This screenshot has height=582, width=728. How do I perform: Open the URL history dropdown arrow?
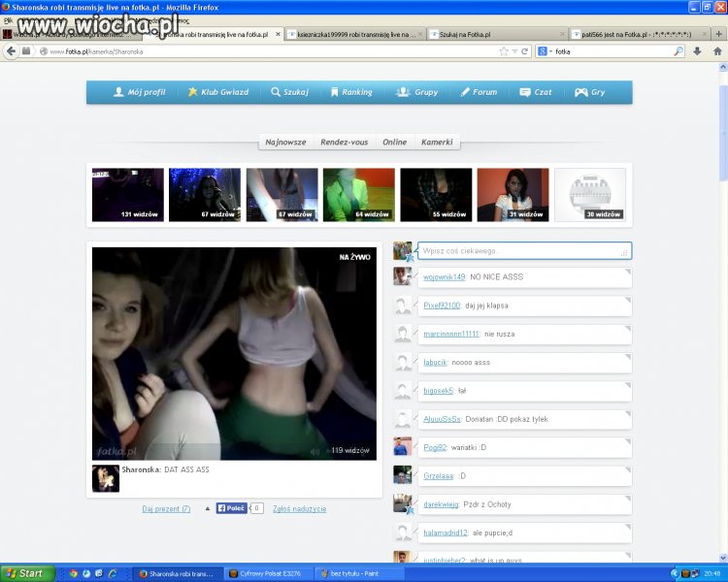click(x=514, y=51)
